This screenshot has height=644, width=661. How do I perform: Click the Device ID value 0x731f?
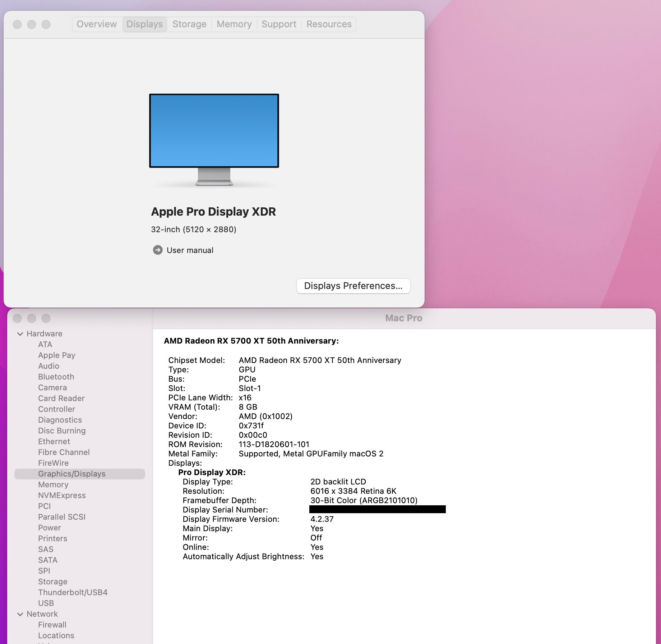coord(251,425)
